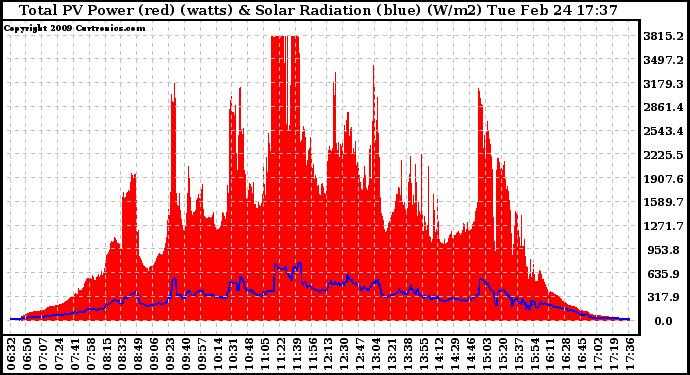Click the 12:30 time label
Image resolution: width=690 pixels, height=375 pixels.
tap(344, 353)
